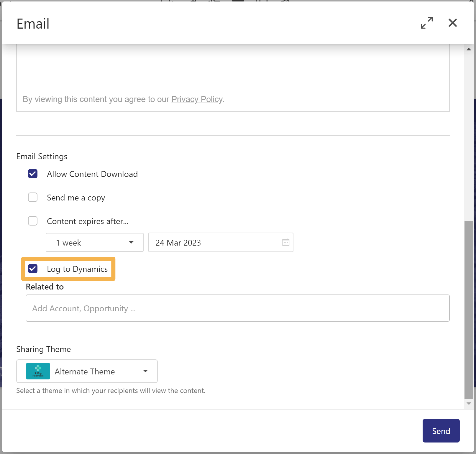The width and height of the screenshot is (476, 454).
Task: Uncheck Allow Content Download
Action: click(33, 174)
